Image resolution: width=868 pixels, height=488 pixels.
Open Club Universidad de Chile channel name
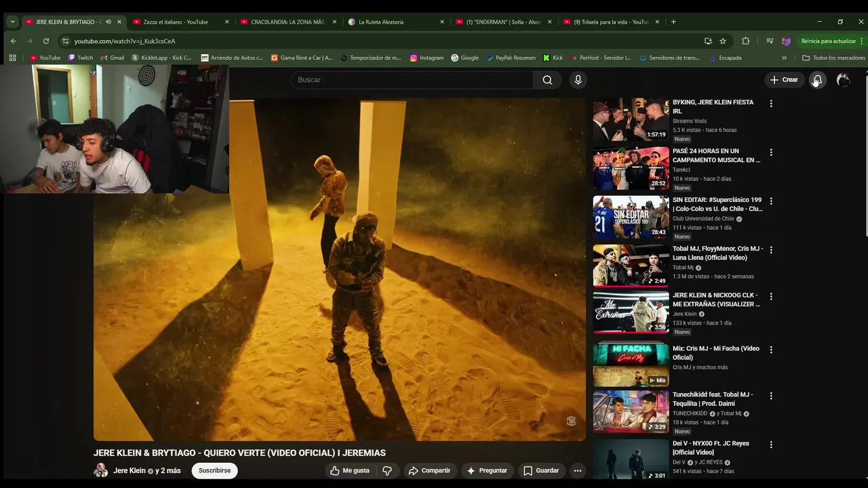pyautogui.click(x=703, y=219)
